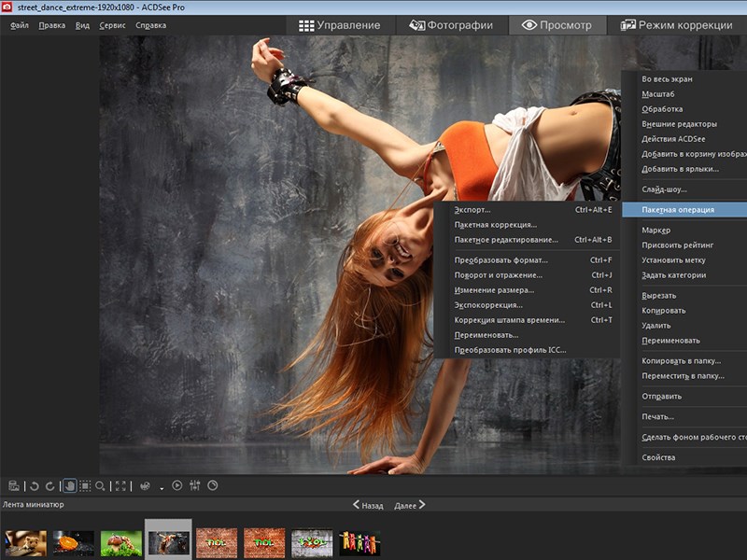Choose Переименовать in the right context menu
This screenshot has width=747, height=560.
pos(684,341)
